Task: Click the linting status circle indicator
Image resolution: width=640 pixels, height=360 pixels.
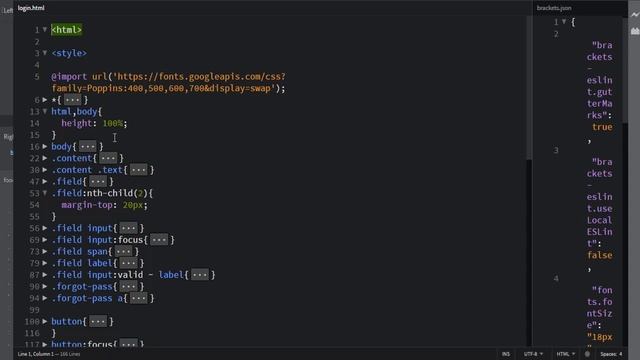Action: coord(587,354)
